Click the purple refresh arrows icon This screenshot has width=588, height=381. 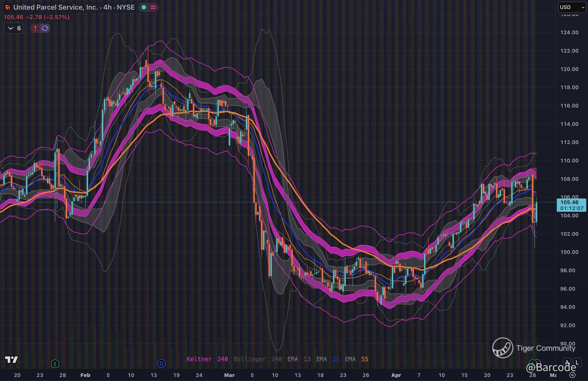[x=45, y=28]
